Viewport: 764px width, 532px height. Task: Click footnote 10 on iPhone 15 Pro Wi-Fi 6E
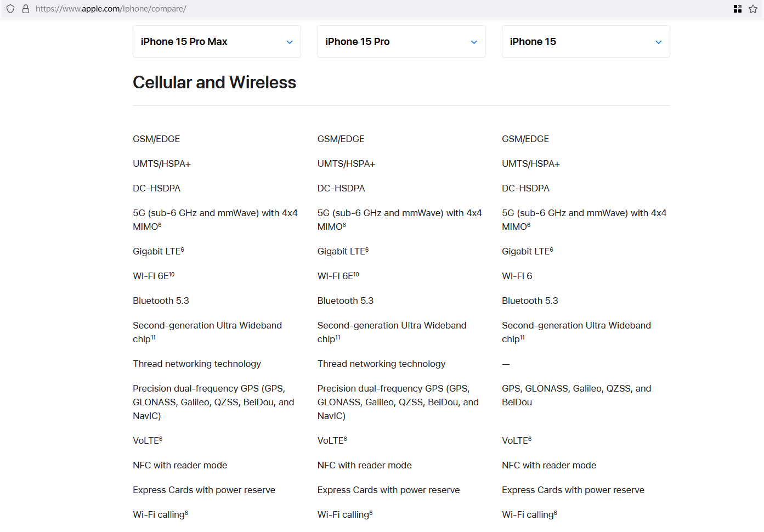point(356,274)
